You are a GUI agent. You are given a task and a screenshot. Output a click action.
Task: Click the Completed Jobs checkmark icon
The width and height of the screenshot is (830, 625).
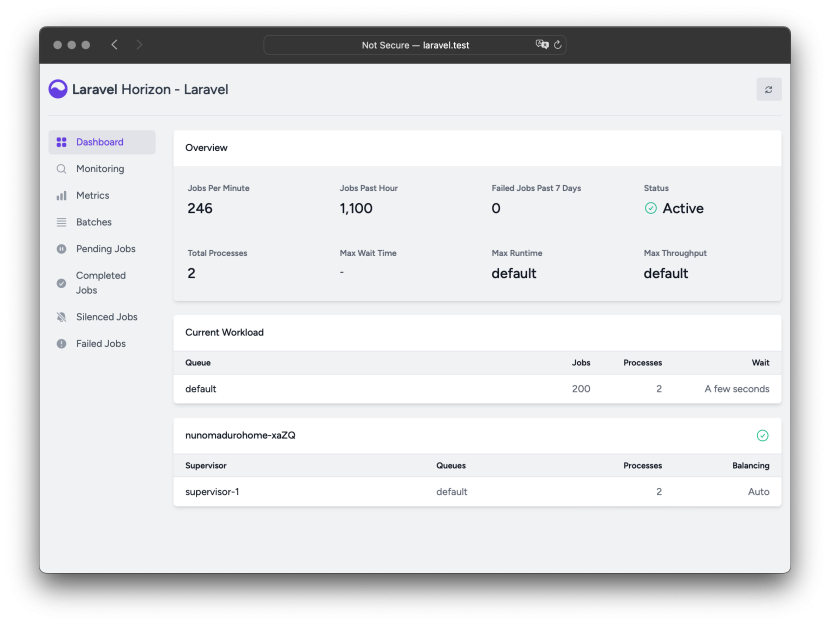[62, 282]
